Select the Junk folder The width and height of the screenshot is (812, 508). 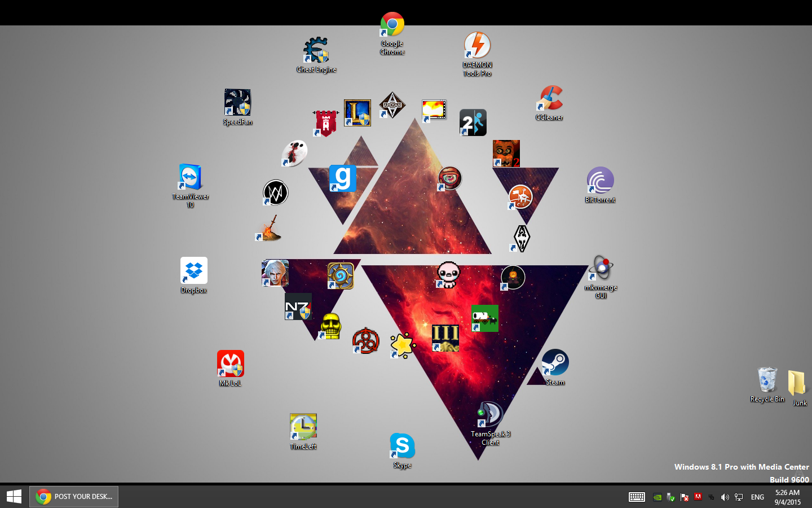point(796,383)
